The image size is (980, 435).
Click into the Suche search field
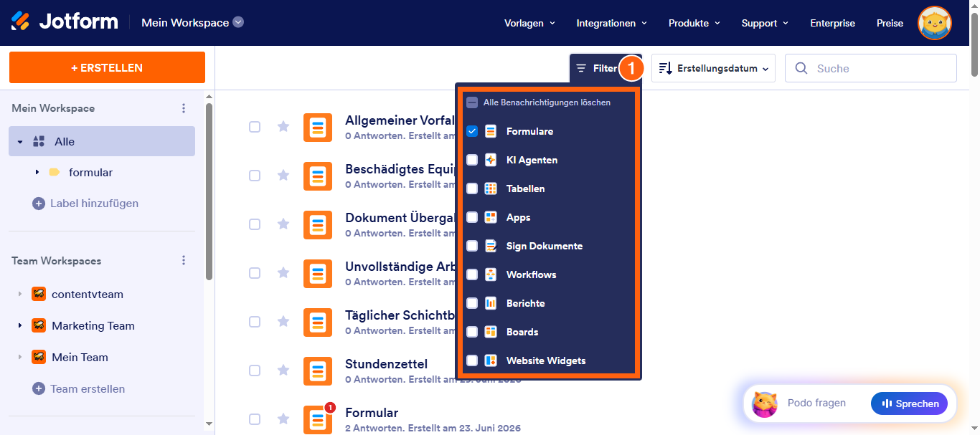871,68
